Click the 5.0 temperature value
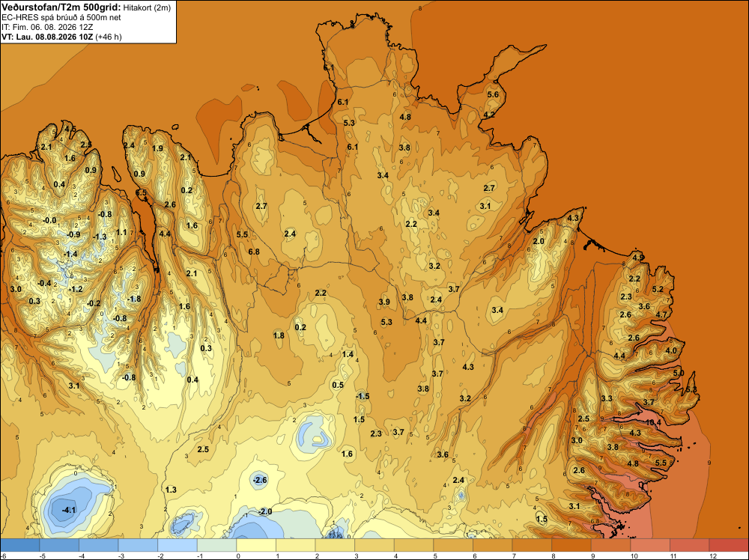 (679, 373)
